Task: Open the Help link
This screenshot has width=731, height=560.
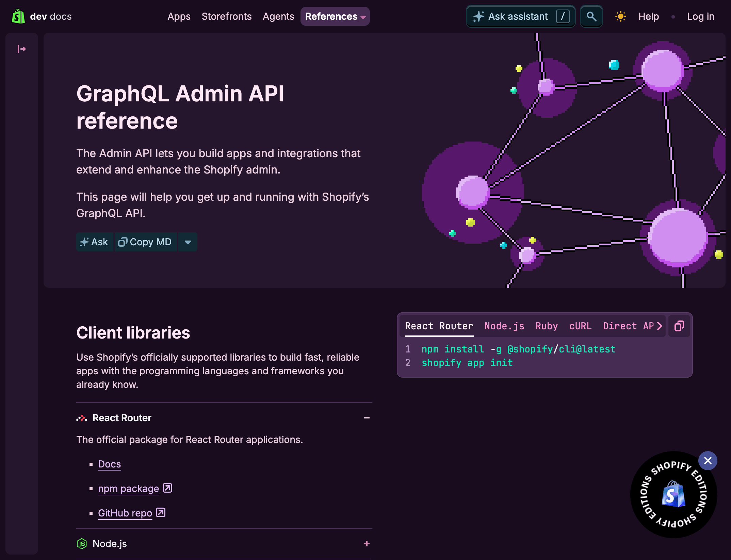Action: pos(649,16)
